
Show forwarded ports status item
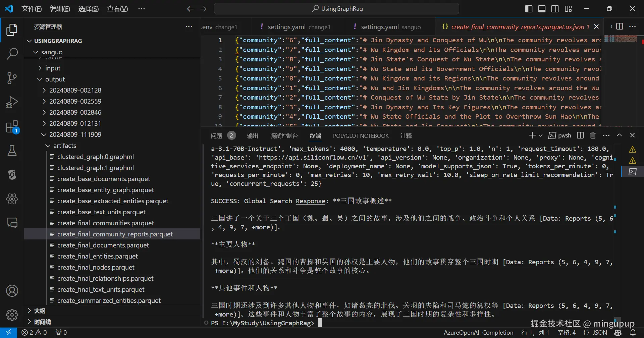pos(61,333)
